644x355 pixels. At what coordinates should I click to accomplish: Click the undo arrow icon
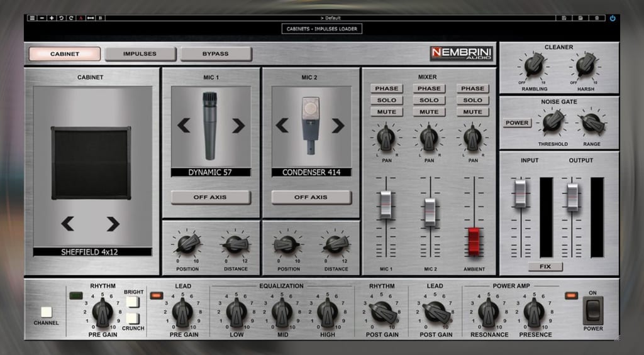[61, 18]
